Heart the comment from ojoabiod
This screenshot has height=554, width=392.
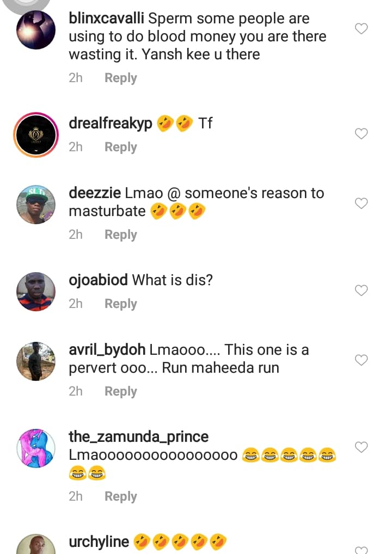tap(362, 291)
